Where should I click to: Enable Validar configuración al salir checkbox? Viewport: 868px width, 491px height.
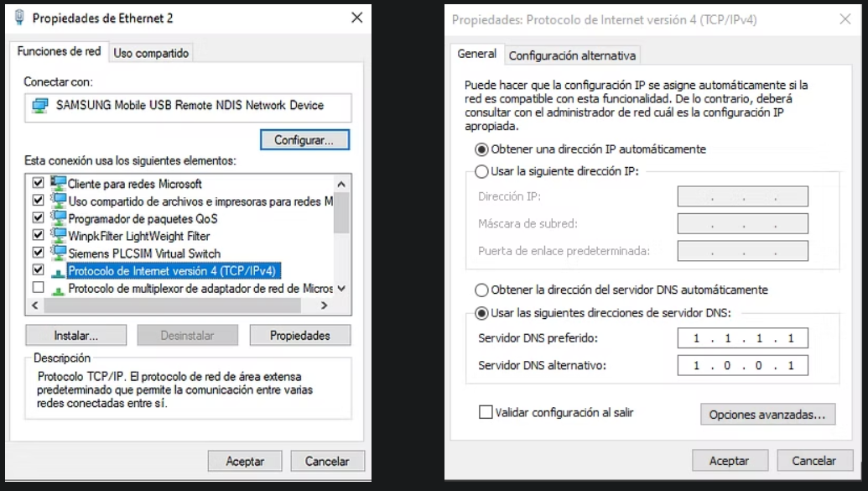click(x=485, y=412)
